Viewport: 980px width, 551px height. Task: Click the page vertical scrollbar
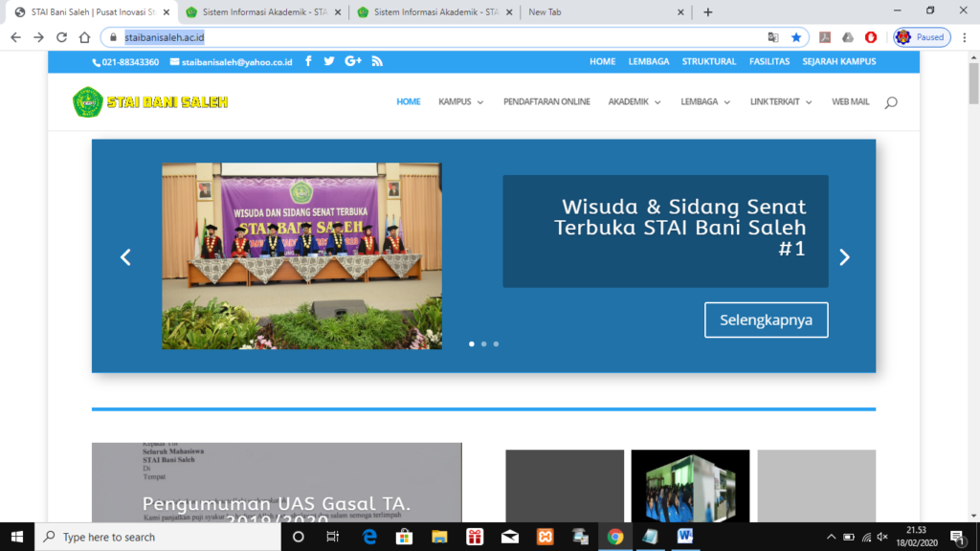(x=973, y=84)
